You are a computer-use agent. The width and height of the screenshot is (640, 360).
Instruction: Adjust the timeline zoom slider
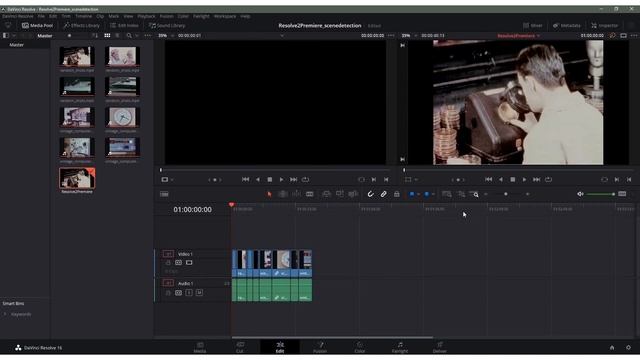tap(506, 194)
